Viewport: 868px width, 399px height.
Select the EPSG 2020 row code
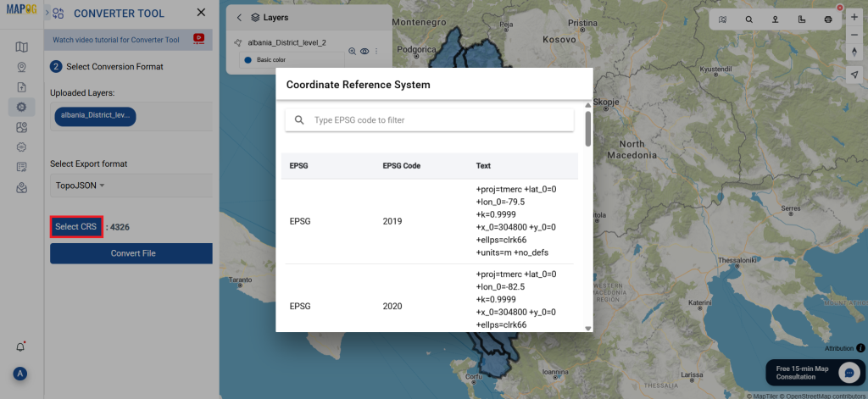[392, 307]
